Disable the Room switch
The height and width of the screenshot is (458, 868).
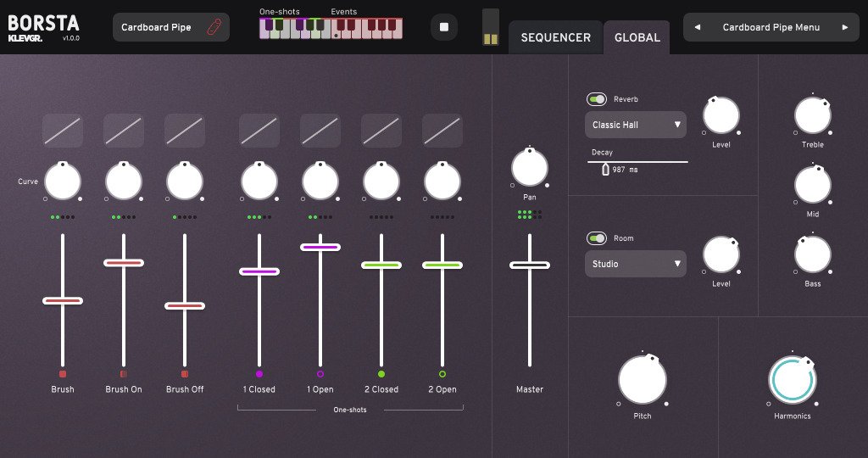(x=597, y=238)
